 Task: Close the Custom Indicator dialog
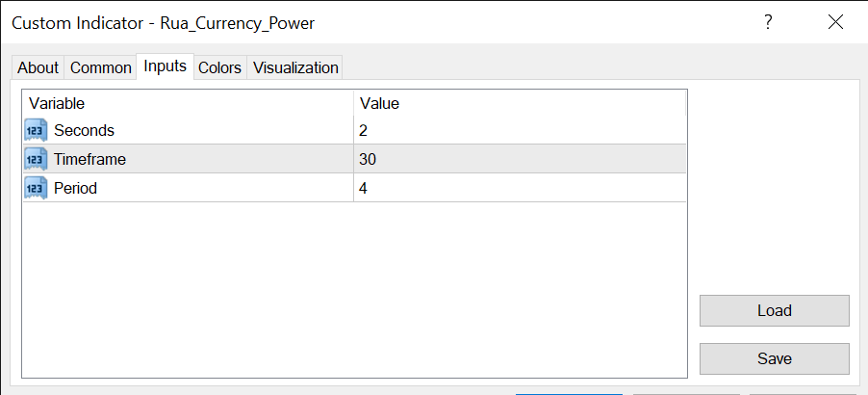(x=835, y=22)
